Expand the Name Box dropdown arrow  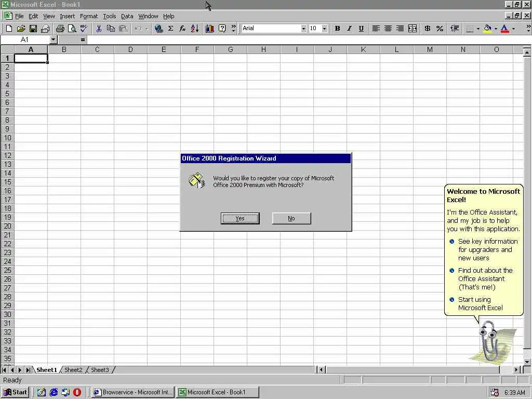(x=53, y=39)
